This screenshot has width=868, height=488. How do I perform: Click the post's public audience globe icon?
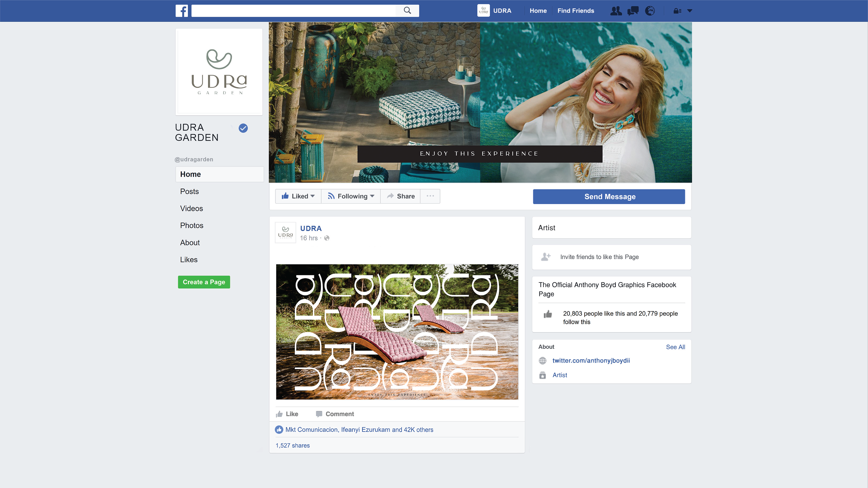click(x=326, y=238)
